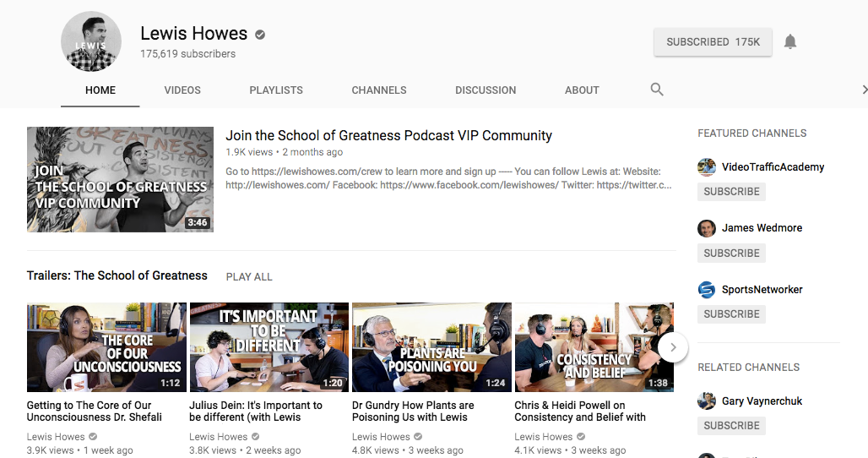Click the Subscribed 175K button

coord(713,42)
